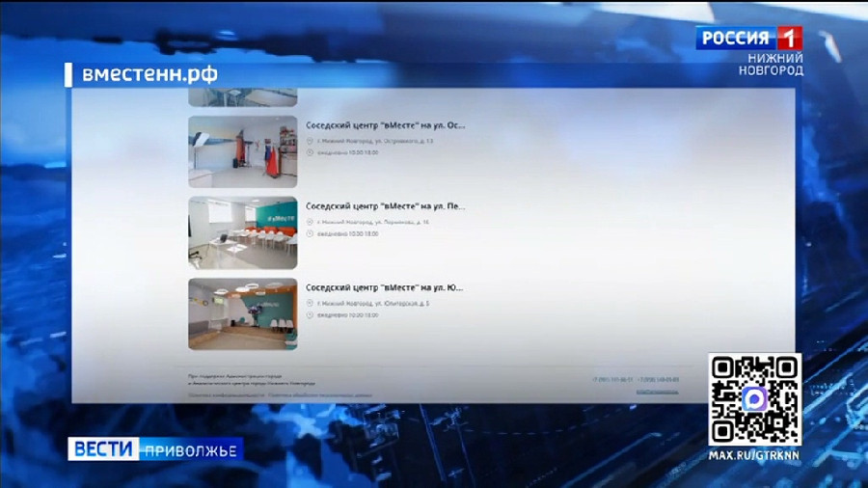Click location pin icon for ул. Островского address

click(310, 141)
